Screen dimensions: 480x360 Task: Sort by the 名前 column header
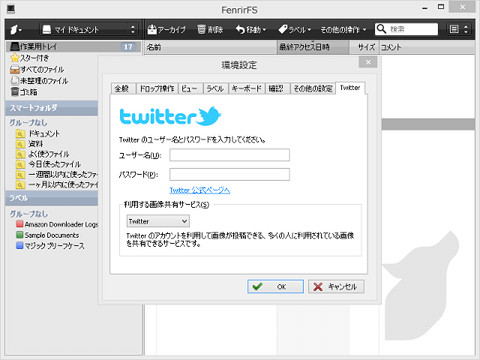[211, 47]
